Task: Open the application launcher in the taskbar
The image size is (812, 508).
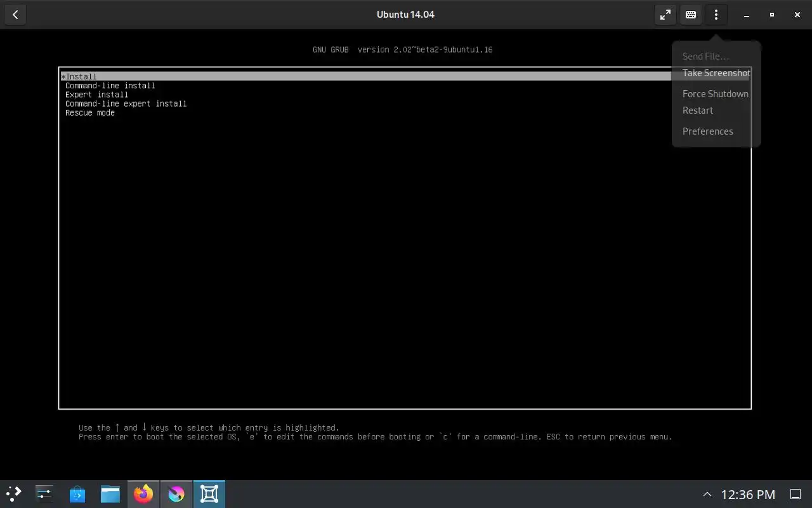Action: pos(14,494)
